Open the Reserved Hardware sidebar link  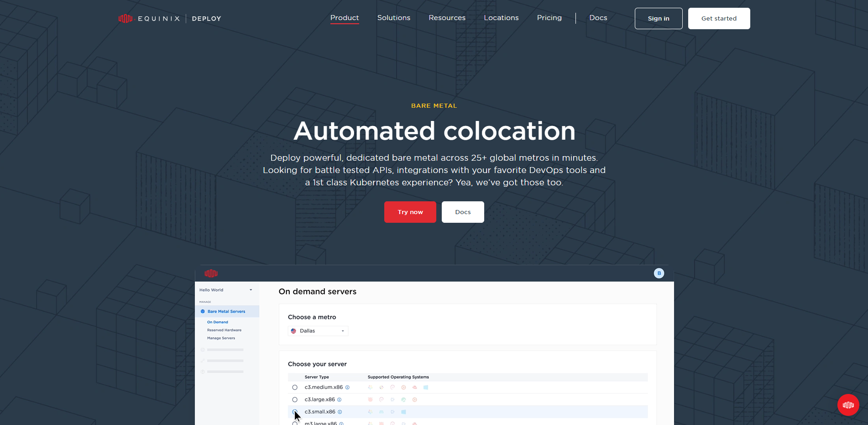(x=224, y=330)
